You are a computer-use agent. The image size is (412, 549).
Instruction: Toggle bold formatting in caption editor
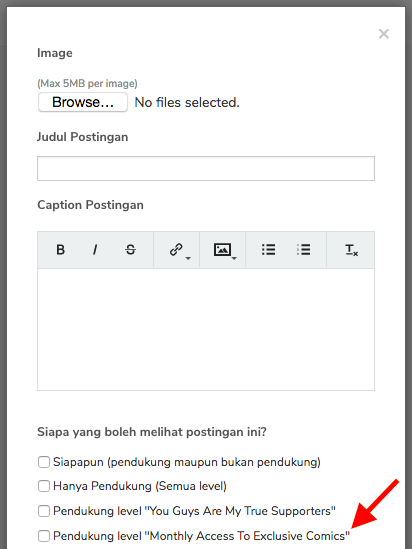coord(61,250)
